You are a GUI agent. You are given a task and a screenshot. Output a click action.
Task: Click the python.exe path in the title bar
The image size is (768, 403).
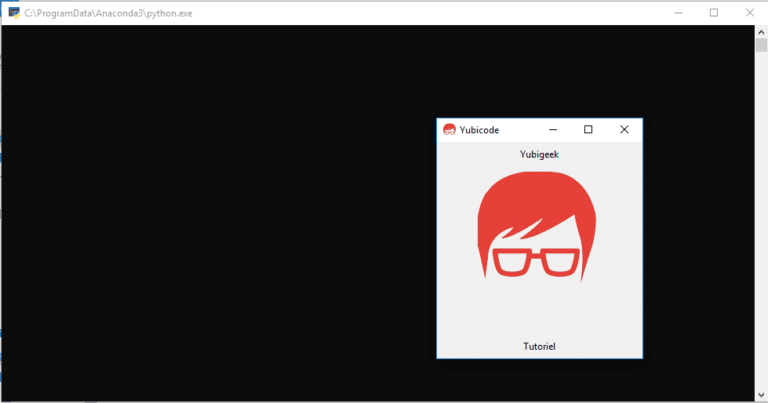click(108, 13)
